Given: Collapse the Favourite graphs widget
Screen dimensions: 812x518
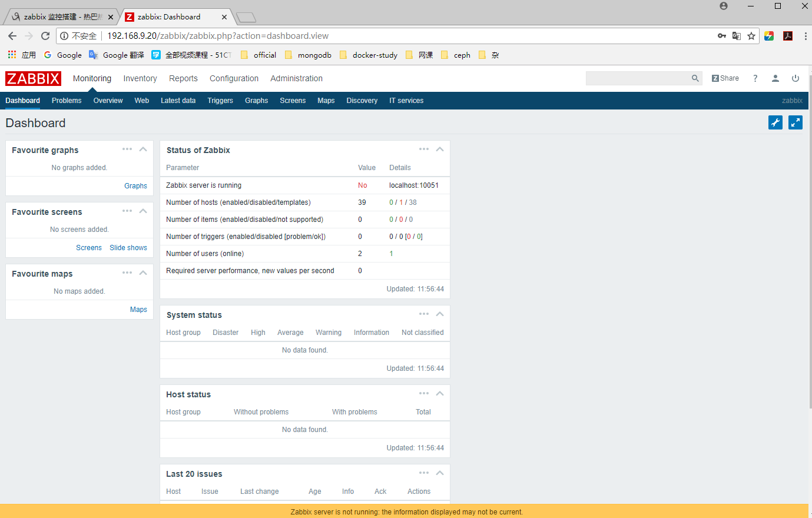Looking at the screenshot, I should tap(143, 150).
